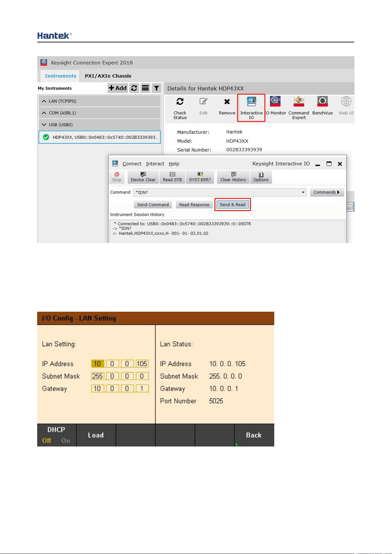
Task: Click Serial Number value 002B33393939
Action: pos(244,150)
